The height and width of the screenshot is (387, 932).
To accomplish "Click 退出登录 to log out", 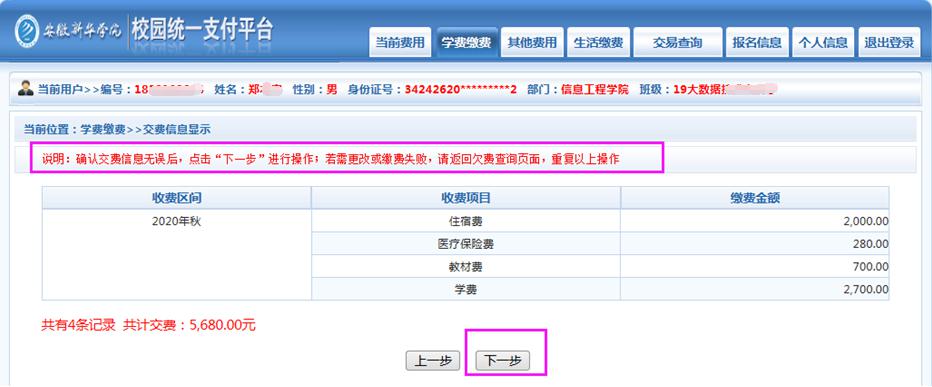I will click(889, 42).
